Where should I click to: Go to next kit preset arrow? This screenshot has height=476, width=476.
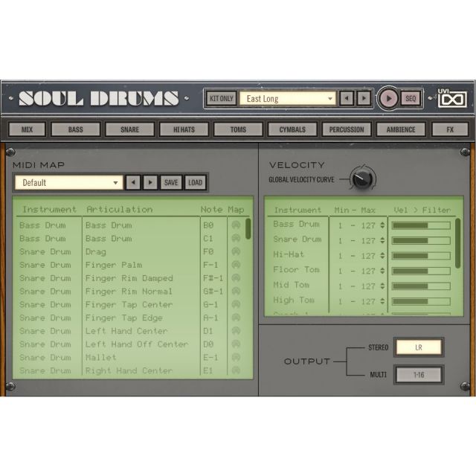(364, 98)
